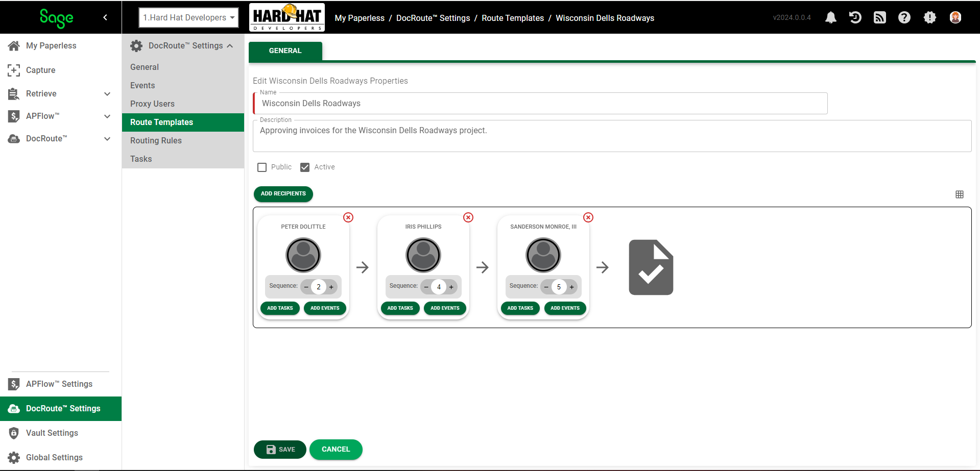The height and width of the screenshot is (471, 980).
Task: Expand the Retrieve menu chevron
Action: (107, 94)
